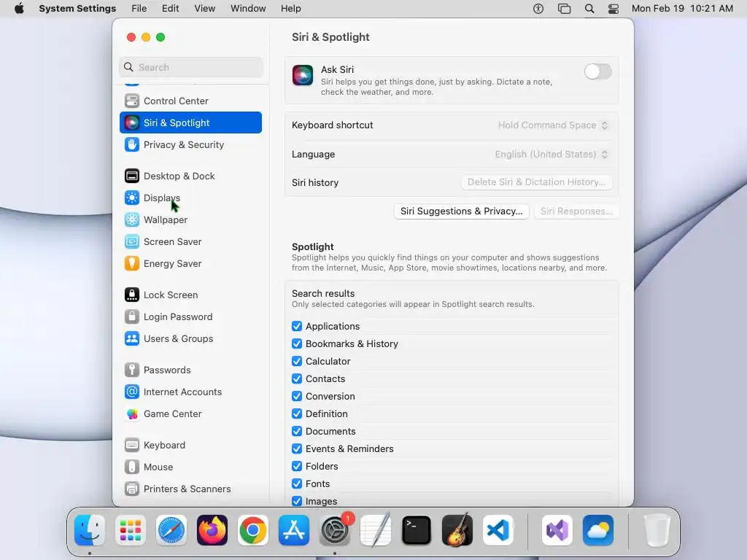This screenshot has height=560, width=747.
Task: Open Users & Groups settings
Action: [x=190, y=339]
